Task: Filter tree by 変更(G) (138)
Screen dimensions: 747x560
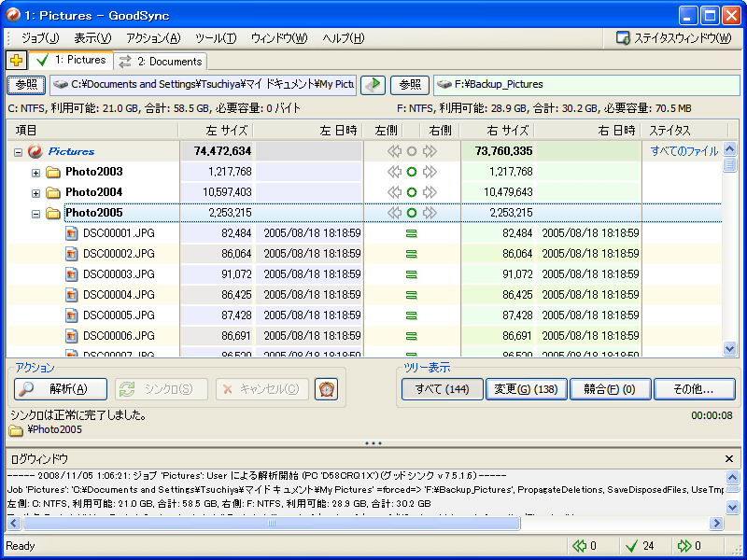Action: tap(526, 389)
